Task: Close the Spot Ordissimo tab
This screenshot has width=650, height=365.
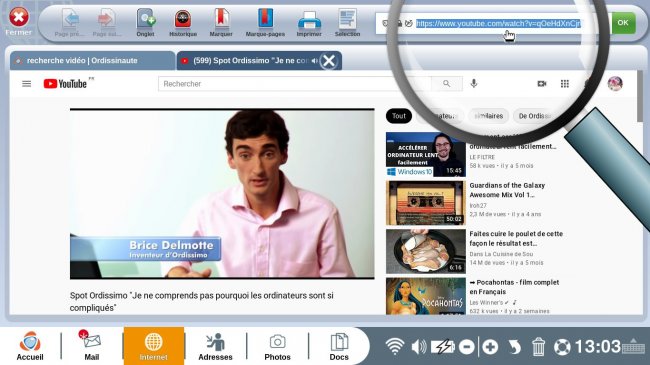Action: pos(329,61)
